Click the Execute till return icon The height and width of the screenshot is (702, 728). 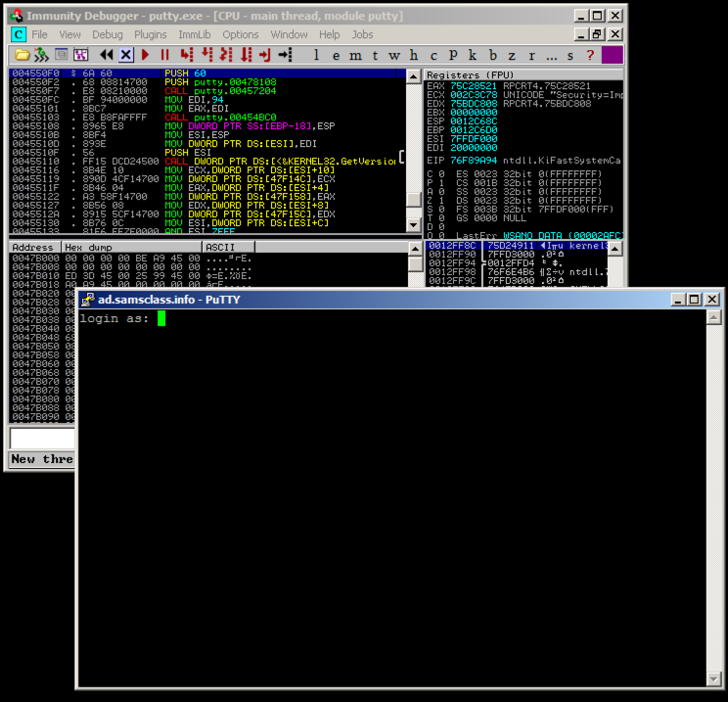(x=264, y=55)
